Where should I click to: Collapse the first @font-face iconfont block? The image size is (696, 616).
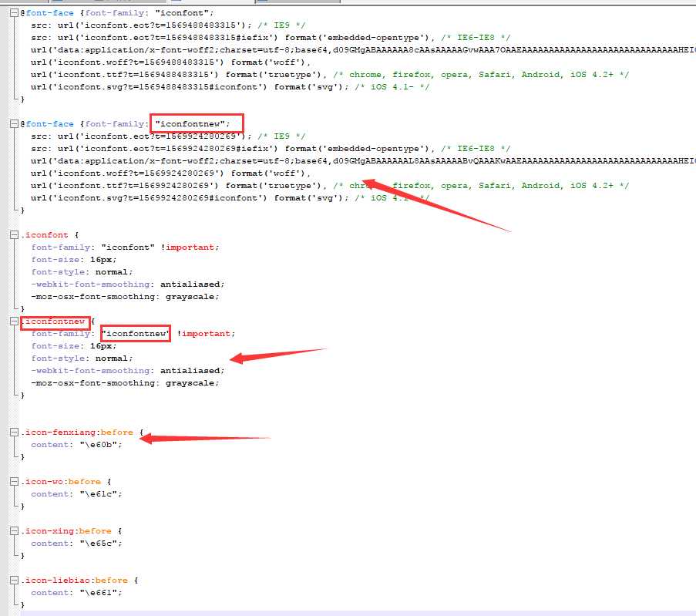[14, 13]
